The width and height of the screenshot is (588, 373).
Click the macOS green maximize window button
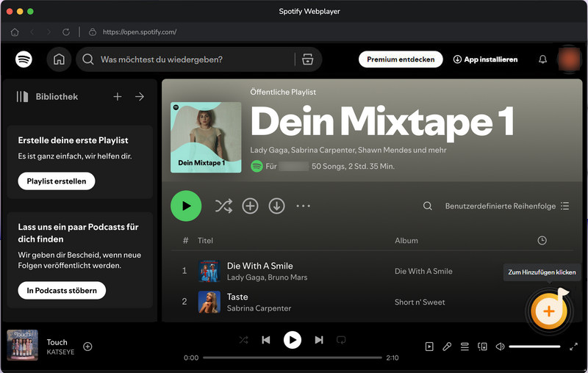click(30, 12)
